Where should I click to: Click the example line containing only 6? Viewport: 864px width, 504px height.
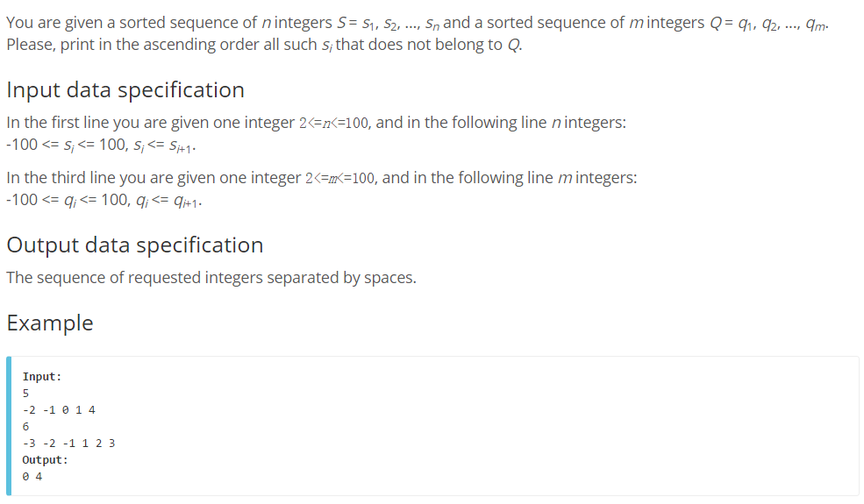click(x=26, y=427)
